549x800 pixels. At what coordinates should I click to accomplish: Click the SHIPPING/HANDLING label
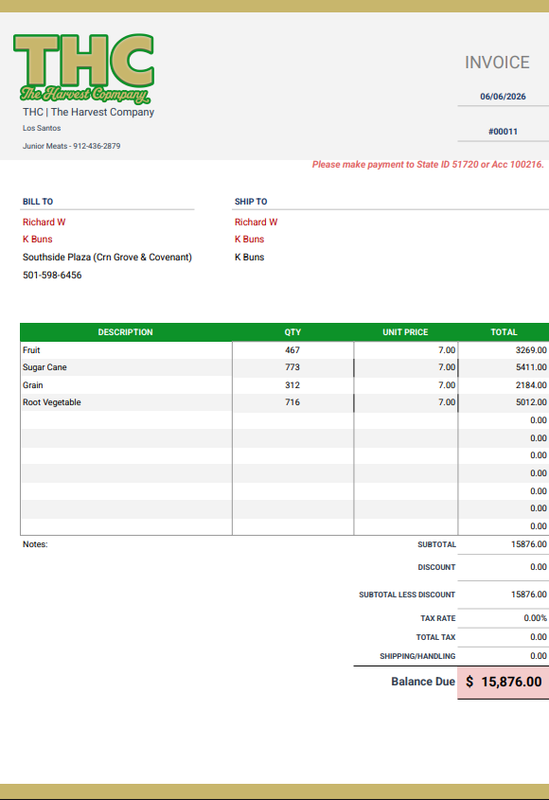pos(417,656)
